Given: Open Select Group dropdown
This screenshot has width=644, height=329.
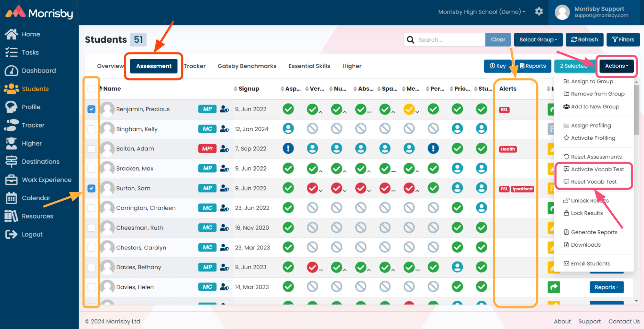Looking at the screenshot, I should click(x=538, y=40).
